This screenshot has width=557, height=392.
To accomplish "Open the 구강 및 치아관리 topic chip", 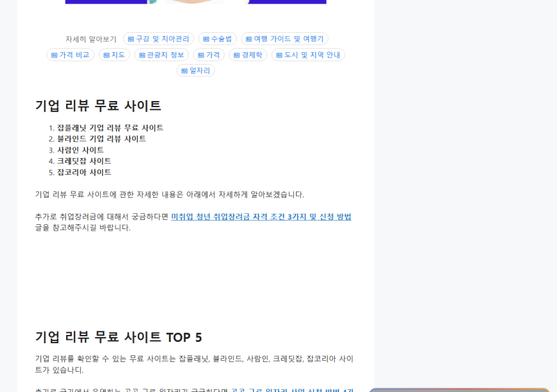I will tap(159, 39).
